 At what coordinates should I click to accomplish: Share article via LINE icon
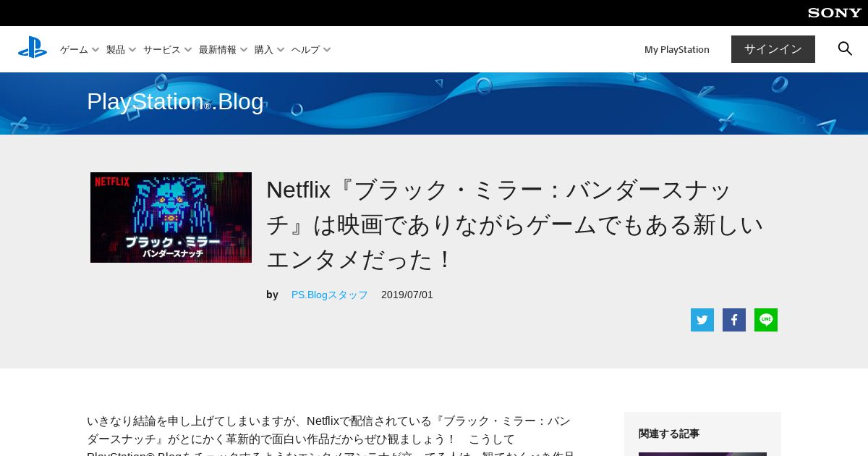pos(766,320)
